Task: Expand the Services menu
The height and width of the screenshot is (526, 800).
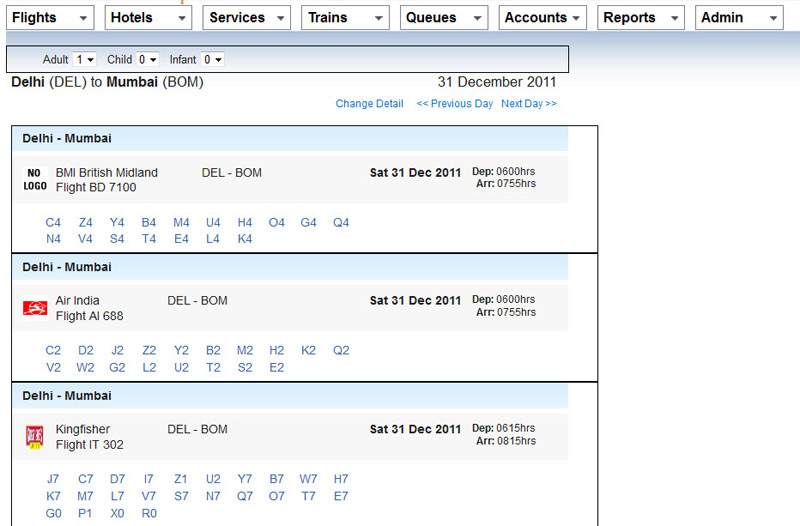Action: click(x=246, y=18)
